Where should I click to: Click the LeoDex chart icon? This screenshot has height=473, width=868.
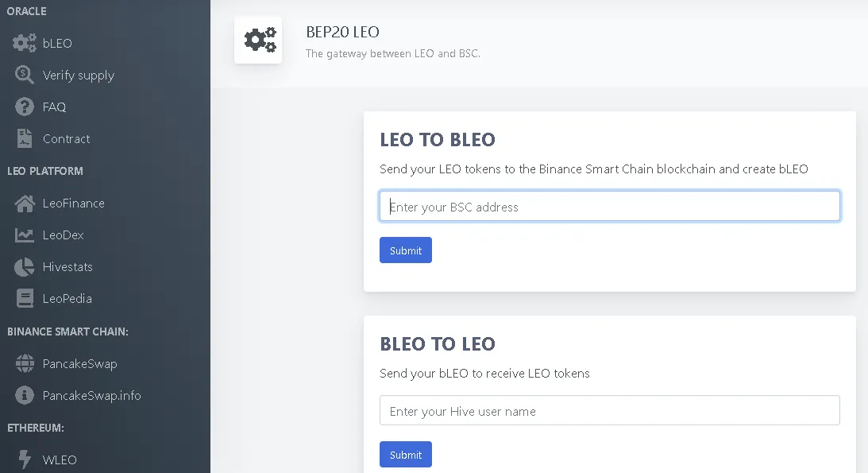[x=25, y=235]
